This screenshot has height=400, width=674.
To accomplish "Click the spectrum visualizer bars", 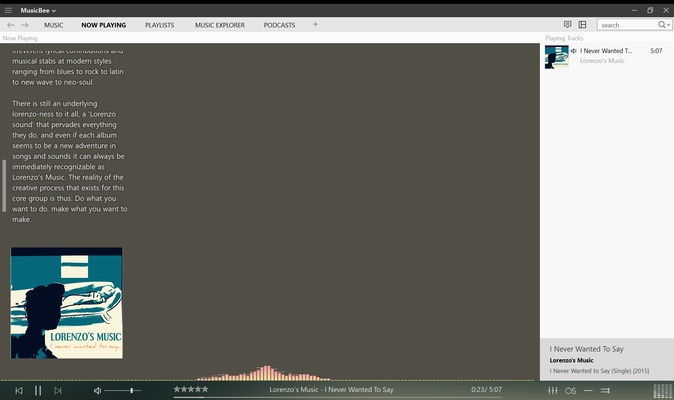I will point(263,373).
